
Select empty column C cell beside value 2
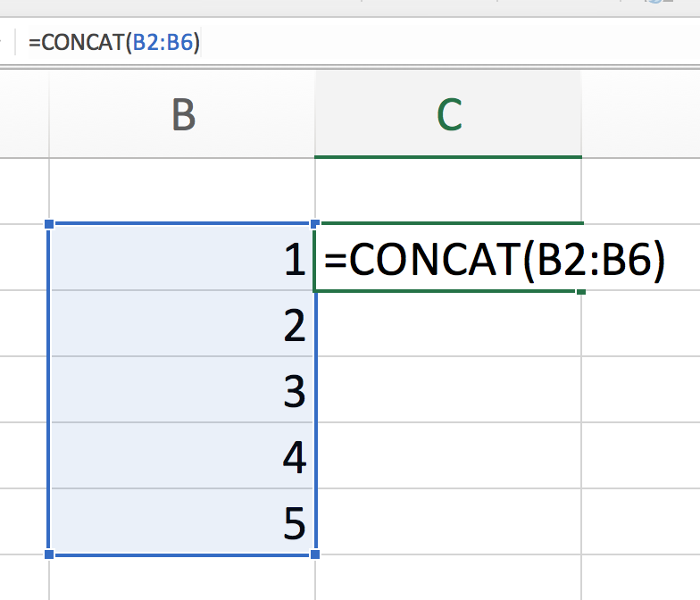[x=448, y=324]
